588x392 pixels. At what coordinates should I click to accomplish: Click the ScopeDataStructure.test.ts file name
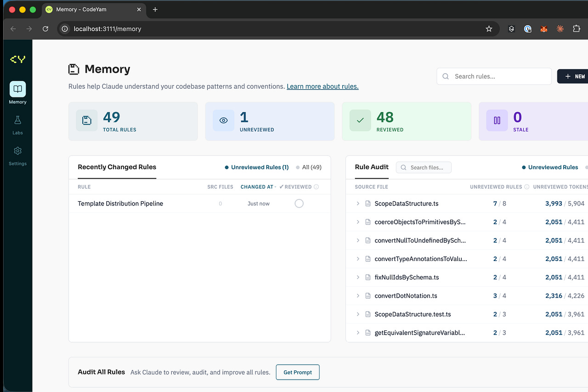413,314
